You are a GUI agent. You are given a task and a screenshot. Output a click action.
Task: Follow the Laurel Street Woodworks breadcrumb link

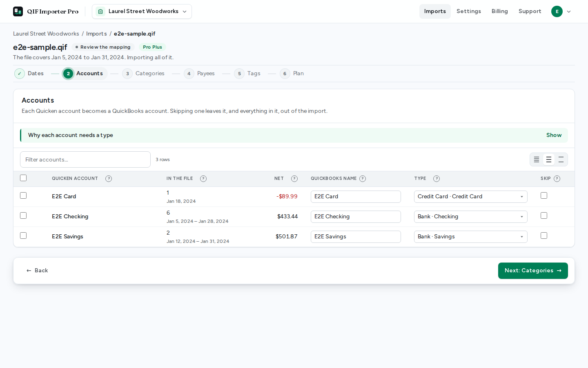coord(46,34)
